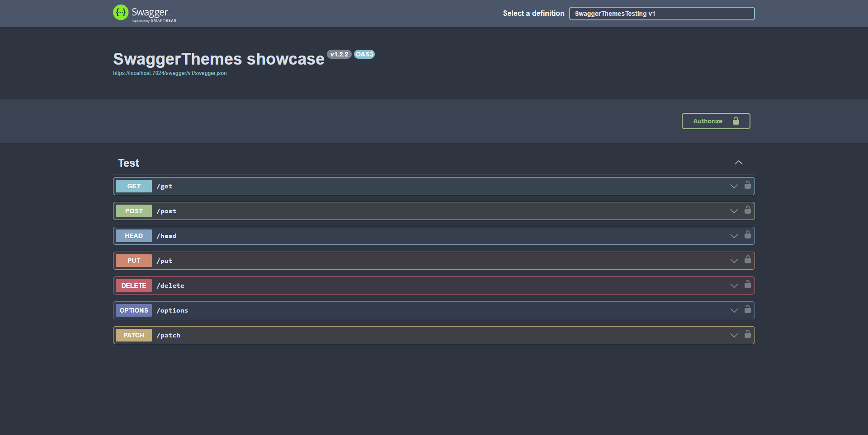Image resolution: width=868 pixels, height=435 pixels.
Task: Click the Authorize button
Action: (716, 121)
